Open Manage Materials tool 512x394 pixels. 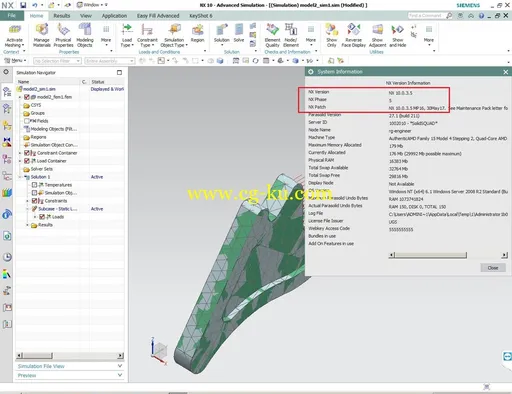coord(42,30)
